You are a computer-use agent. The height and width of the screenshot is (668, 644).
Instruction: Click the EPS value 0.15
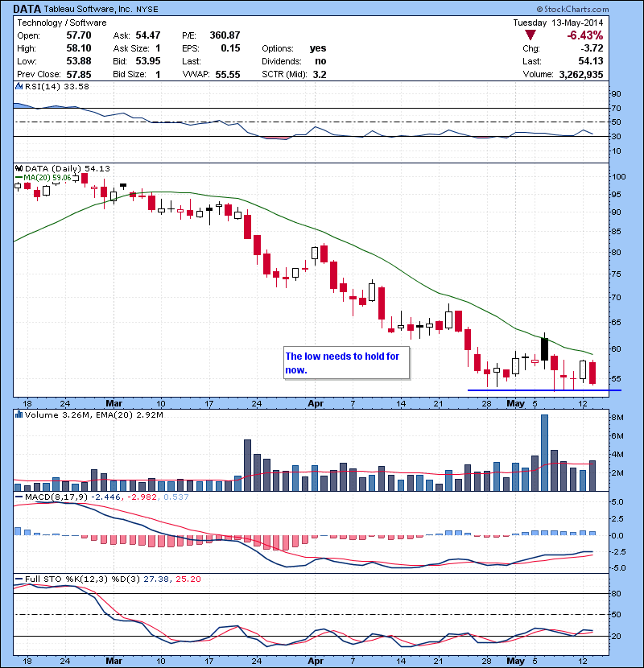(230, 48)
